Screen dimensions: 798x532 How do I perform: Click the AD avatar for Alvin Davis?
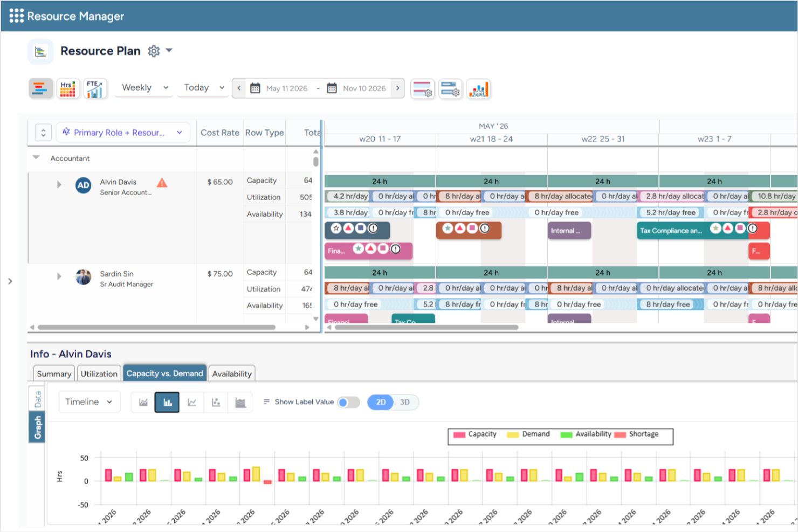tap(84, 185)
